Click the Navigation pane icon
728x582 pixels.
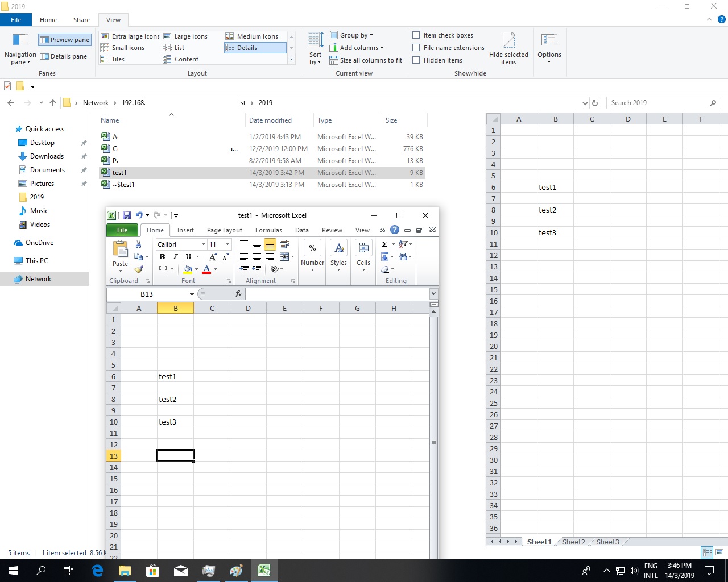click(x=20, y=41)
